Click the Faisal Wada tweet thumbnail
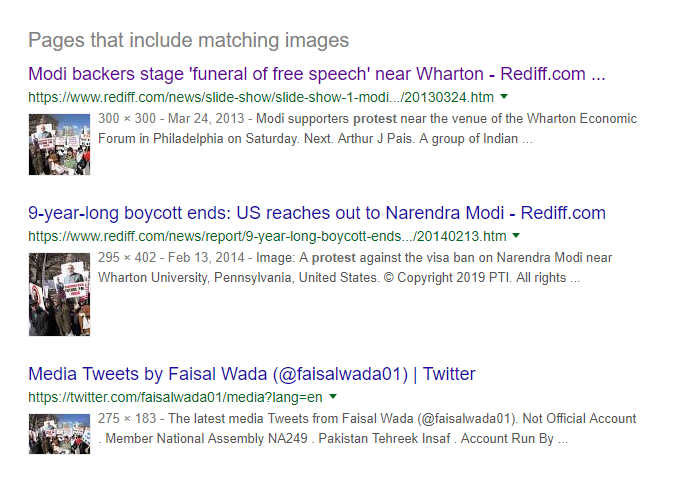Viewport: 674px width, 485px height. coord(59,434)
